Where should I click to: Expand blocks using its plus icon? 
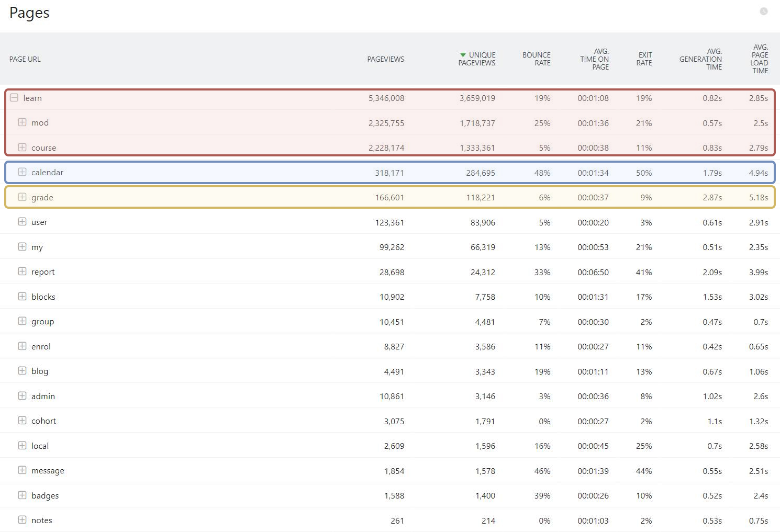22,297
